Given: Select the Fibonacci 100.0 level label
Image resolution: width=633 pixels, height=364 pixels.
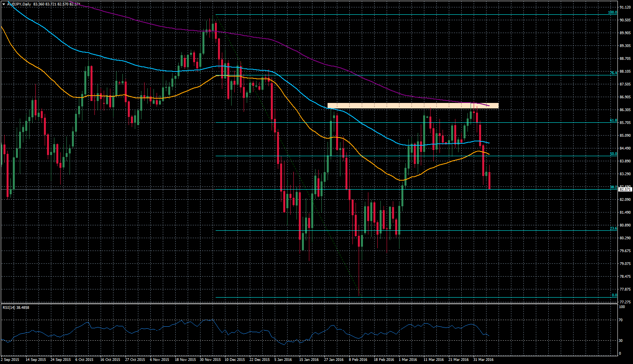Looking at the screenshot, I should pyautogui.click(x=612, y=12).
